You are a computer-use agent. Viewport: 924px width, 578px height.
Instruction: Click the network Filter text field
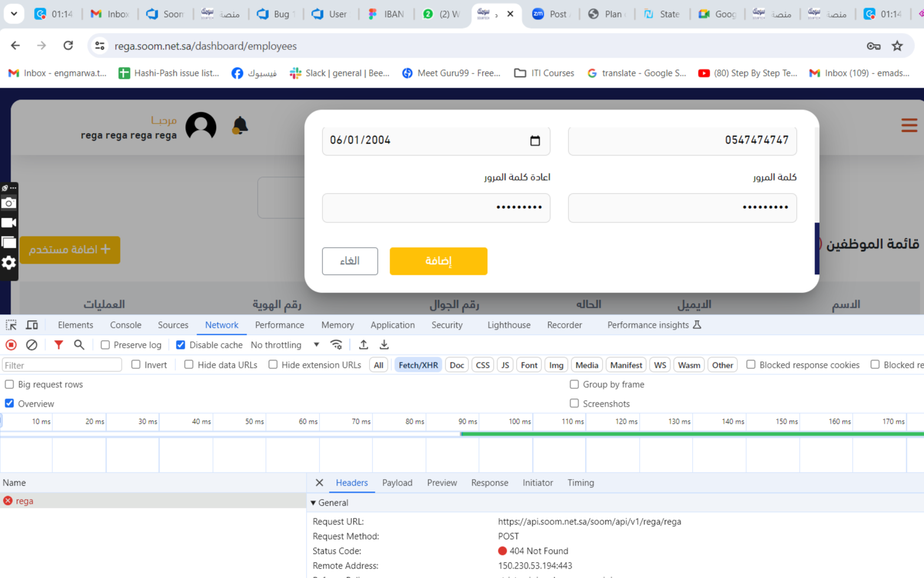[62, 365]
